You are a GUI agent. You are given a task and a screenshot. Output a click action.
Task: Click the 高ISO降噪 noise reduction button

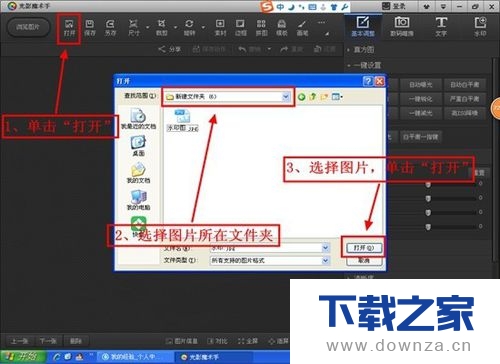(x=464, y=113)
